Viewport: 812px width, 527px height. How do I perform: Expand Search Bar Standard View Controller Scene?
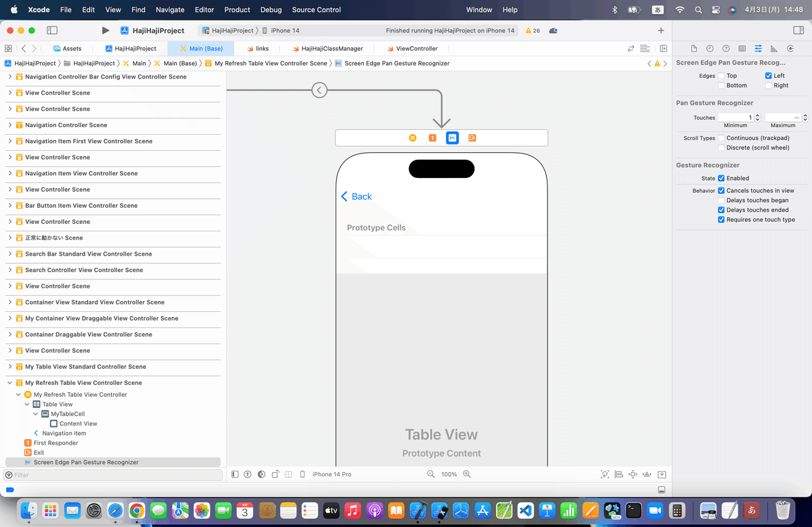[x=10, y=254]
